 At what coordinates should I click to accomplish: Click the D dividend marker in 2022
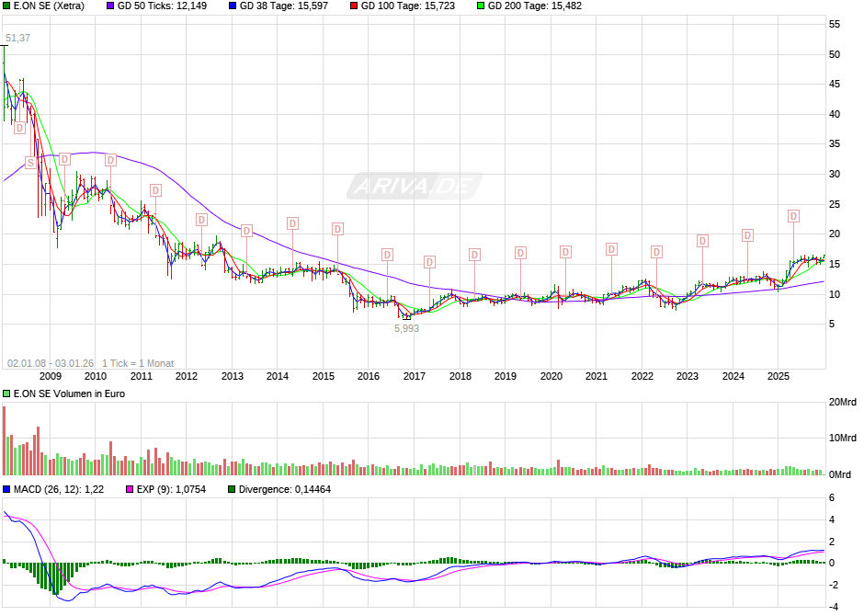tap(656, 252)
